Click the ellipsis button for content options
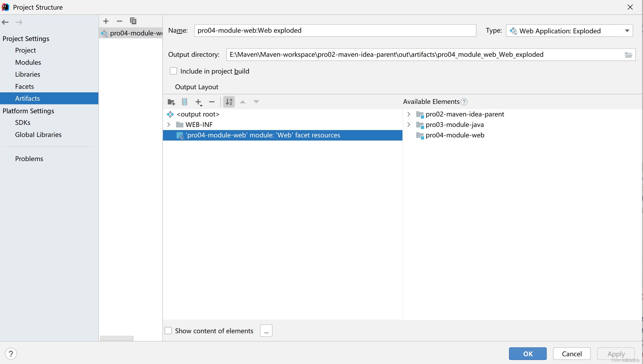 click(x=266, y=330)
